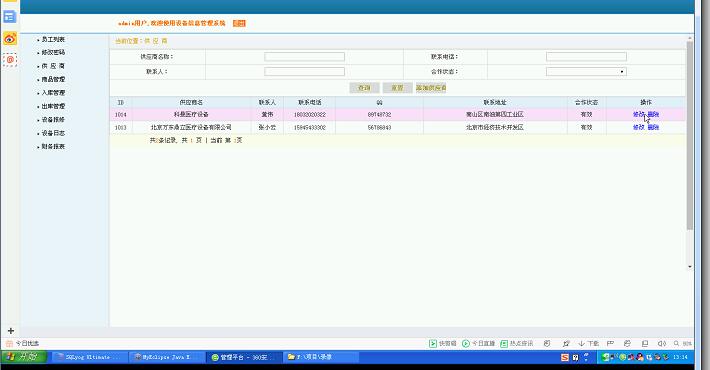
Task: Click the plus icon at sidebar bottom
Action: (11, 331)
